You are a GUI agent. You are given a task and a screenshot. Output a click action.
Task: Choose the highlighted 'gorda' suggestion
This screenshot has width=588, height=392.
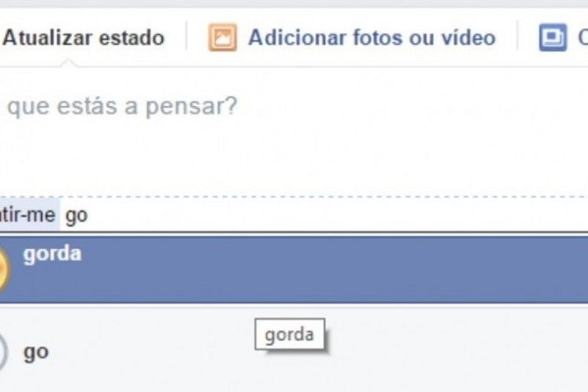tap(294, 269)
